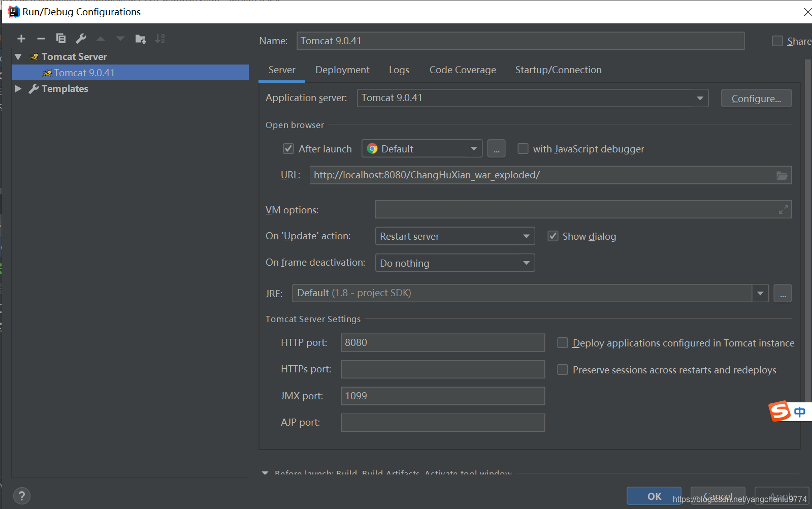Screen dimensions: 812x509
Task: Click the Name input field
Action: [x=521, y=41]
